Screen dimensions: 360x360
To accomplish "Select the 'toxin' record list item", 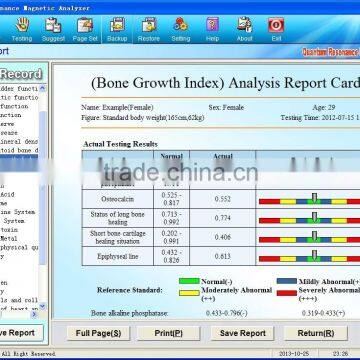I will tap(9, 230).
